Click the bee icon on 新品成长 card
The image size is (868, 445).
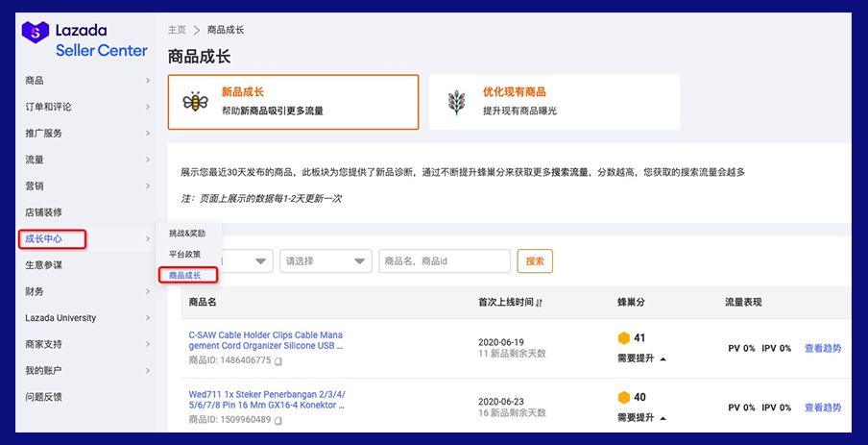click(196, 102)
